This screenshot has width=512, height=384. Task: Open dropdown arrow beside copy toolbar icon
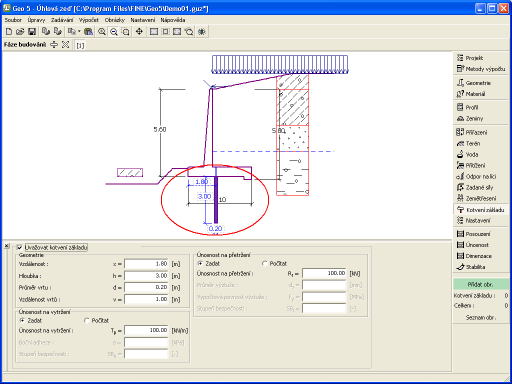(79, 32)
